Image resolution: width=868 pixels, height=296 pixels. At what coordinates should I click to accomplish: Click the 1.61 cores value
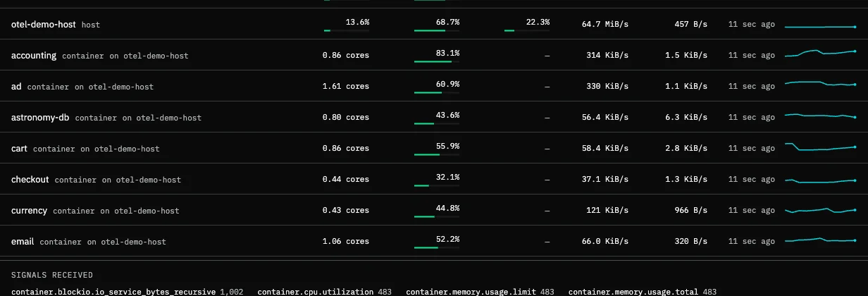point(346,86)
